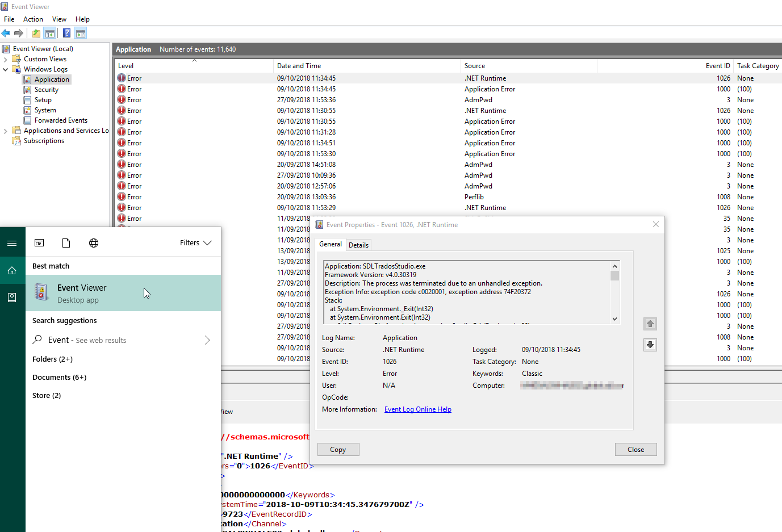Select Application log in tree
Viewport: 782px width, 532px height.
pyautogui.click(x=52, y=79)
